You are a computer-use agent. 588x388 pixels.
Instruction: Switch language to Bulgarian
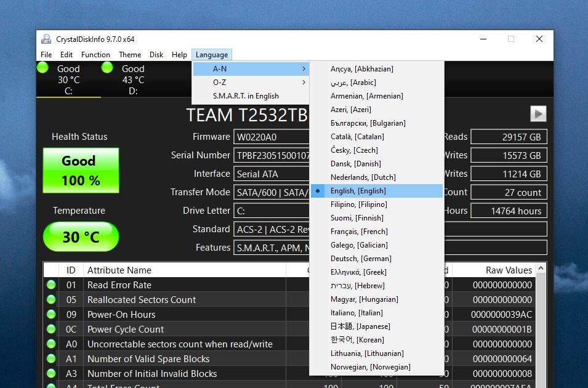pos(377,123)
